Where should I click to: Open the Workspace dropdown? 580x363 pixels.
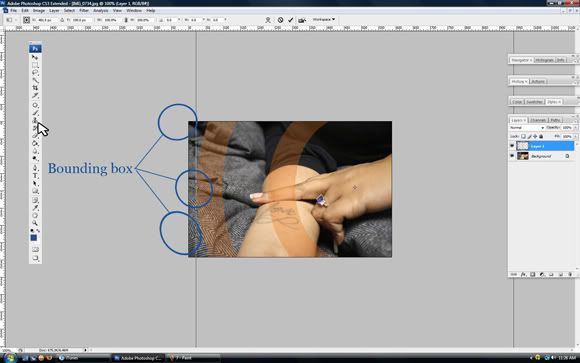click(x=324, y=19)
